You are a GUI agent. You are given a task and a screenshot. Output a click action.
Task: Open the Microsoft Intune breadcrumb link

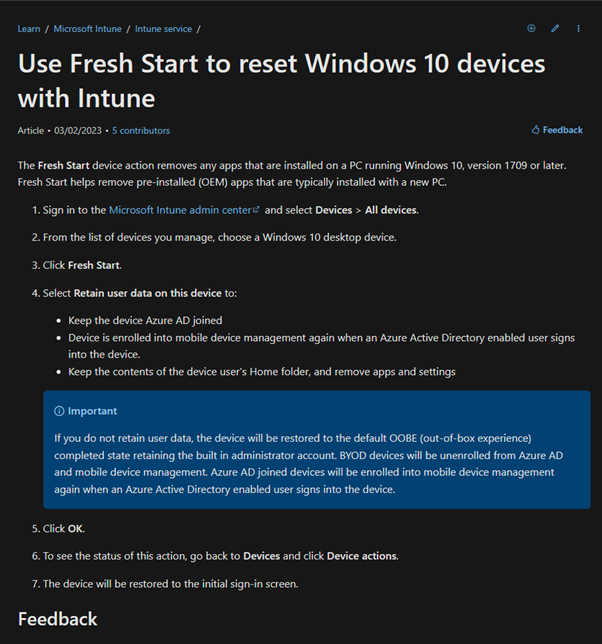pos(87,29)
